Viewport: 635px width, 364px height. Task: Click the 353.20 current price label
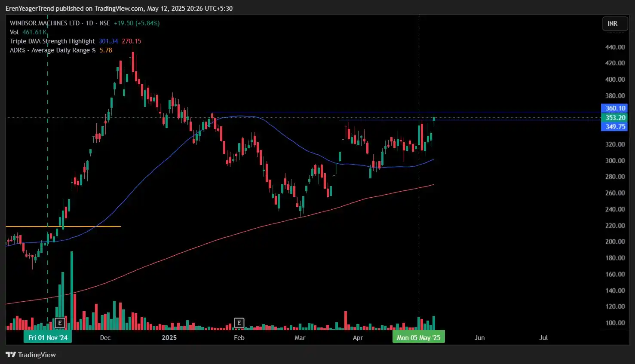click(614, 118)
